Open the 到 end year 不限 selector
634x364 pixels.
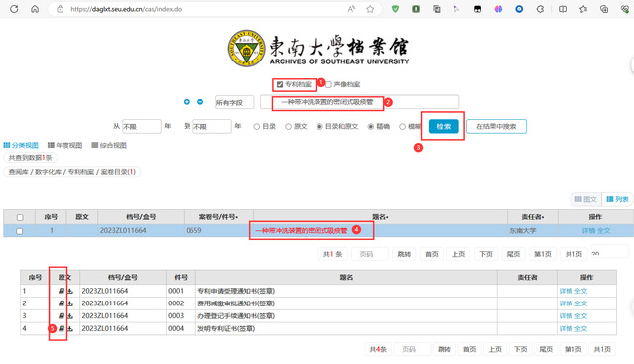[212, 126]
